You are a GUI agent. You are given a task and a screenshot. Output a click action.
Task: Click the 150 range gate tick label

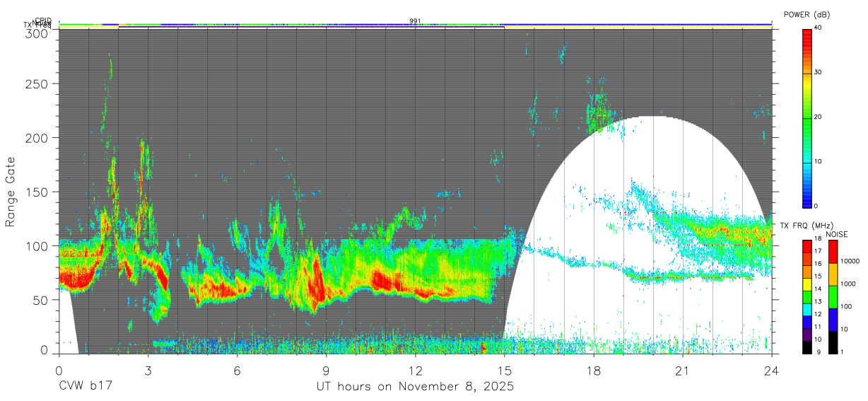(37, 192)
